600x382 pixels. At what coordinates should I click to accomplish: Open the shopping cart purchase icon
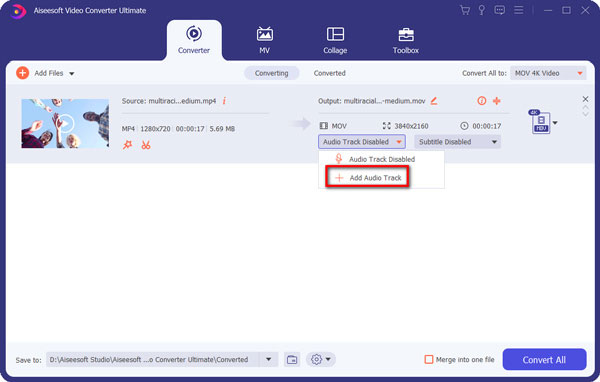tap(465, 10)
